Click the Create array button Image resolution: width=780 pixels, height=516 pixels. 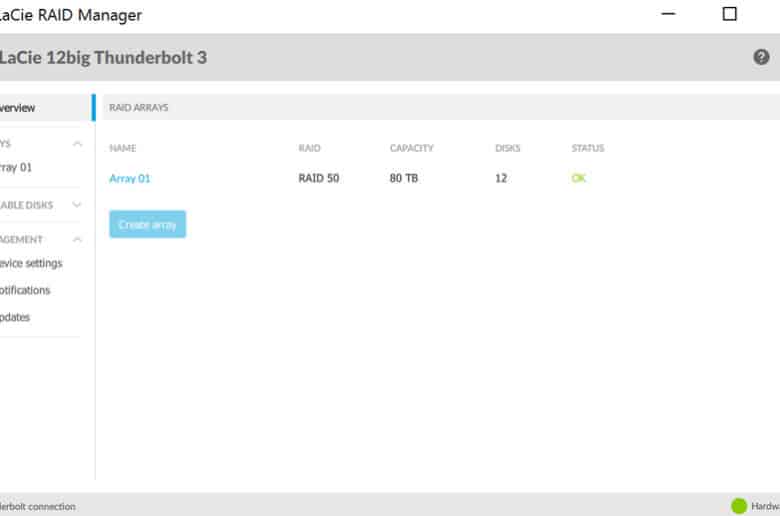[x=148, y=224]
